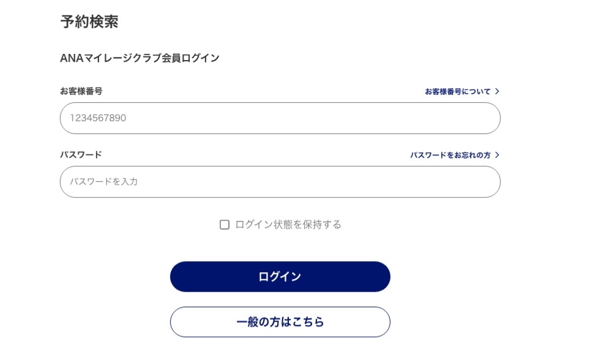Image resolution: width=604 pixels, height=364 pixels.
Task: Click the ANAマイレージクラブ会員ログイン heading
Action: click(140, 58)
